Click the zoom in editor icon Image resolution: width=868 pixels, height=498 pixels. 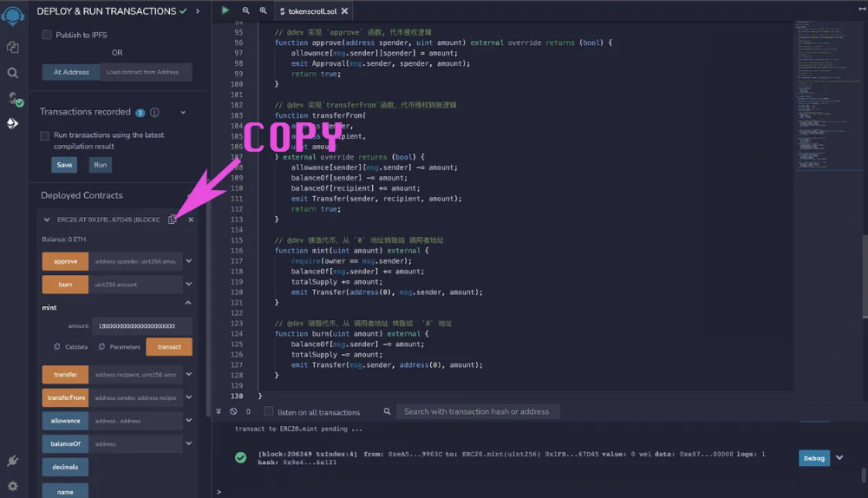click(263, 10)
